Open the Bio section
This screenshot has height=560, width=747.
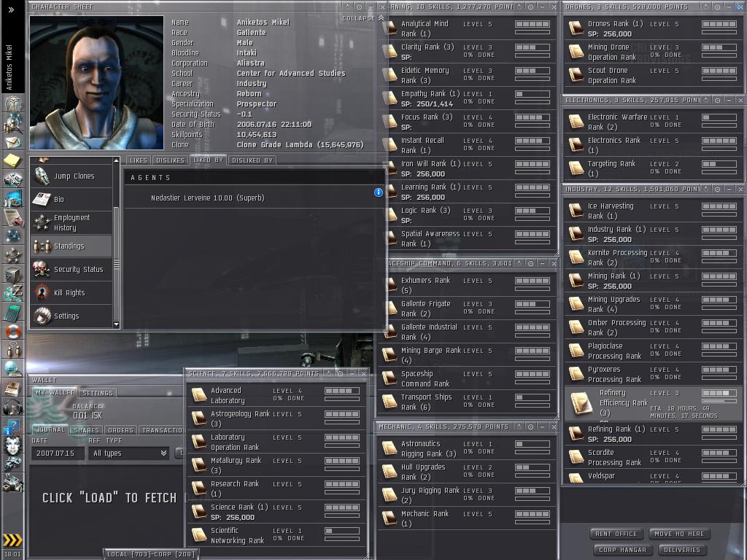[x=71, y=200]
